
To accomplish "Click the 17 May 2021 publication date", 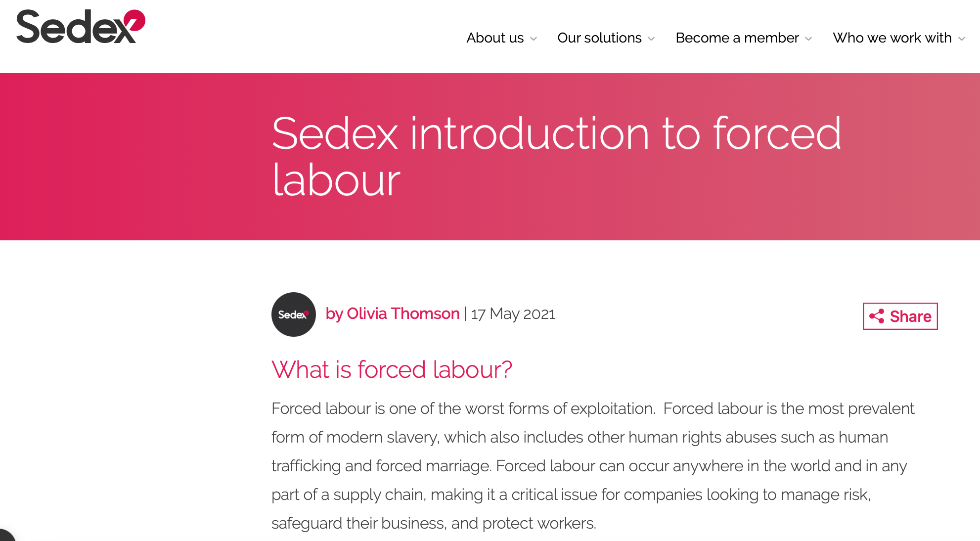I will pyautogui.click(x=513, y=314).
